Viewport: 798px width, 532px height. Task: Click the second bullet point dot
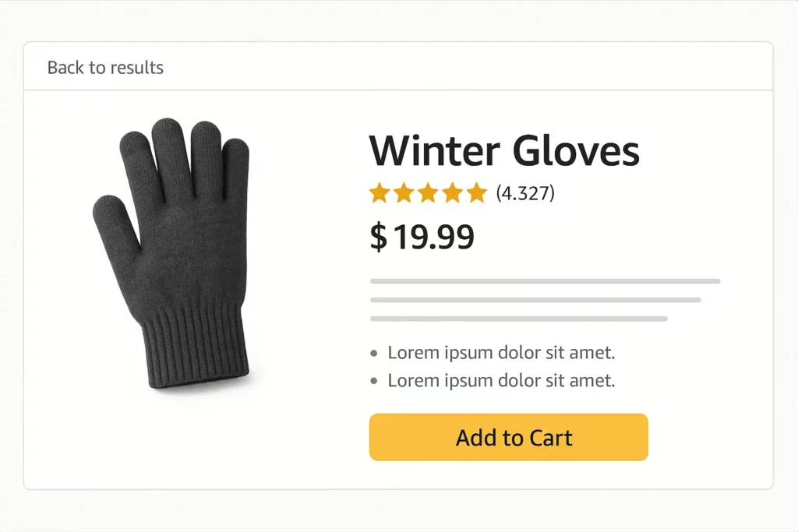(375, 382)
